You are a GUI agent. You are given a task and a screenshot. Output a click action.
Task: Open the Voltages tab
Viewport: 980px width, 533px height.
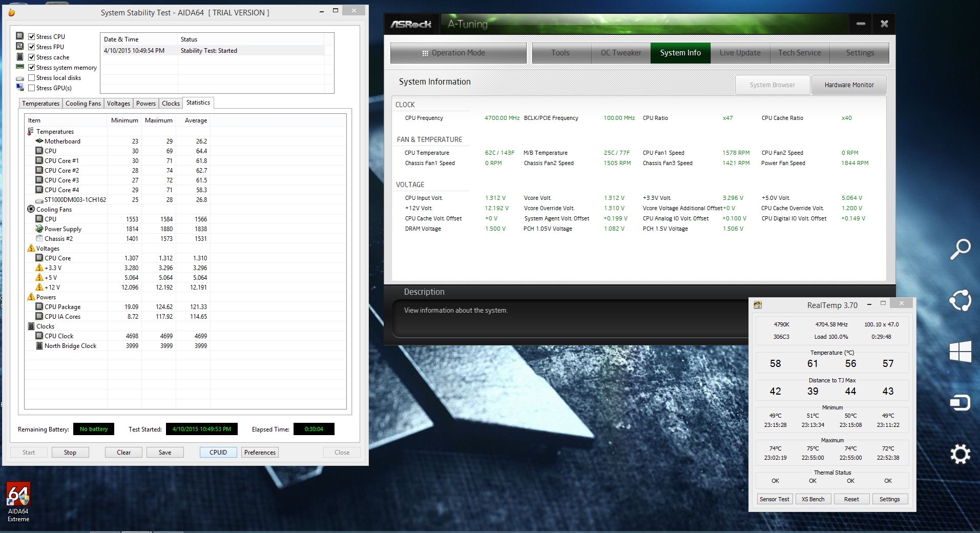point(119,104)
